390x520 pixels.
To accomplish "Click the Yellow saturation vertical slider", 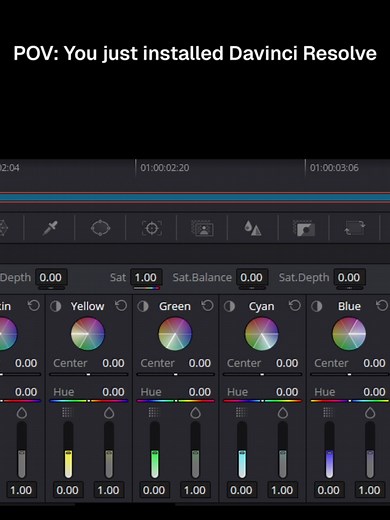I will coord(109,450).
